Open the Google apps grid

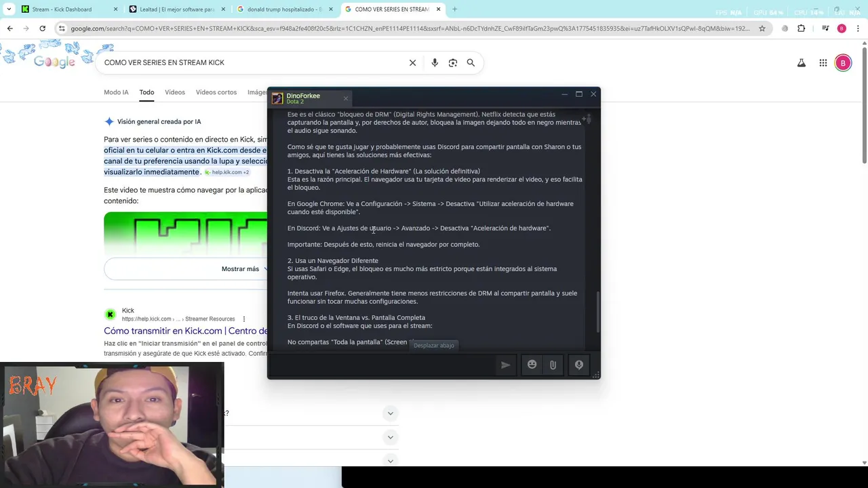[823, 63]
